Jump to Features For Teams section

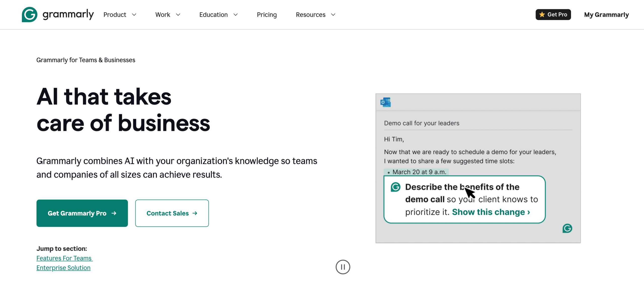click(64, 258)
